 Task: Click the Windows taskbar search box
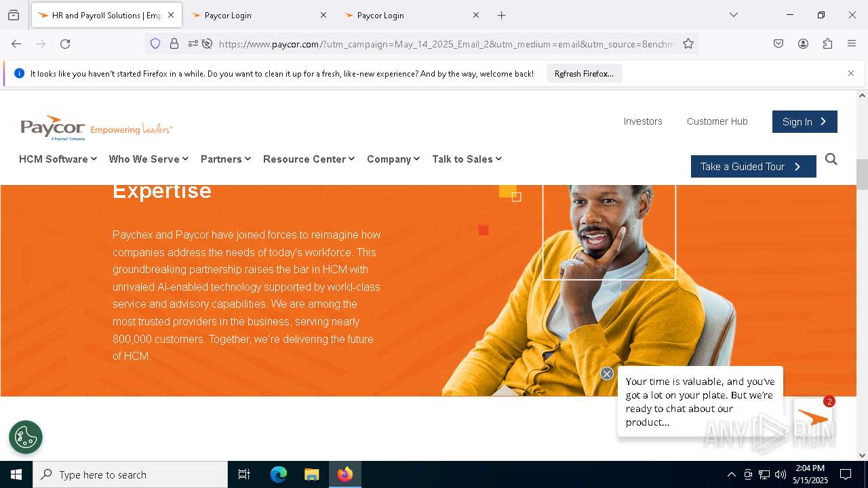130,474
